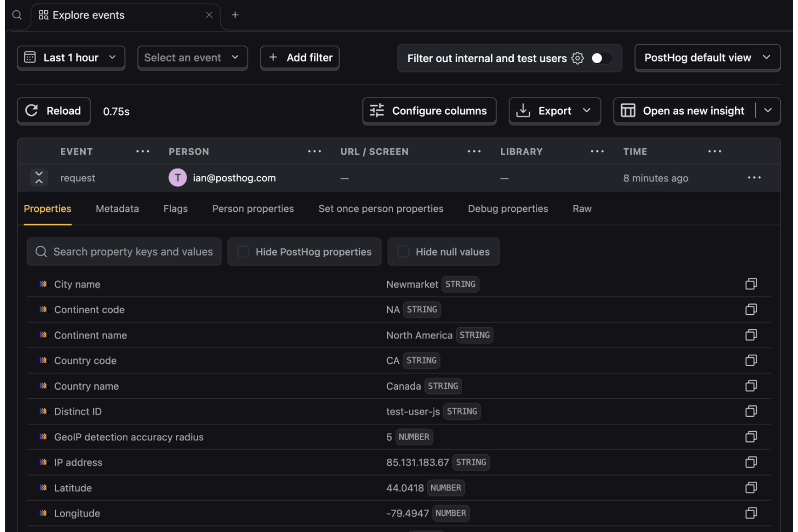Open the URL / SCREEN column options menu
This screenshot has height=532, width=798.
474,151
